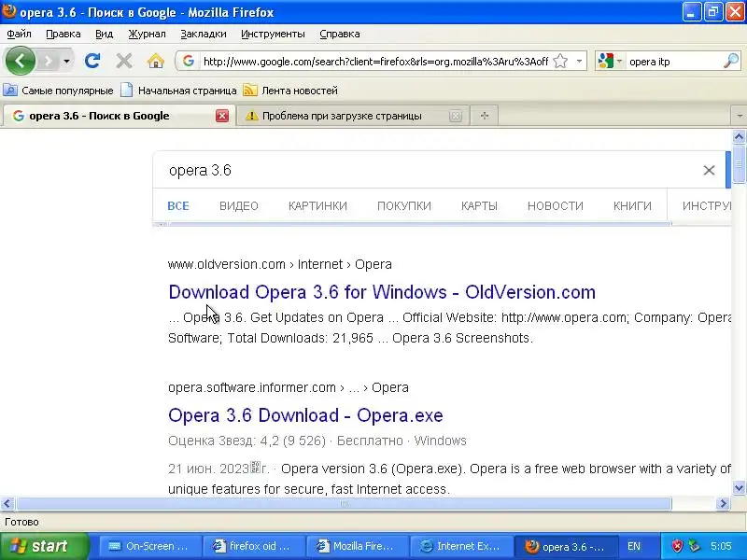Click the red security shield tray icon

pos(677,546)
